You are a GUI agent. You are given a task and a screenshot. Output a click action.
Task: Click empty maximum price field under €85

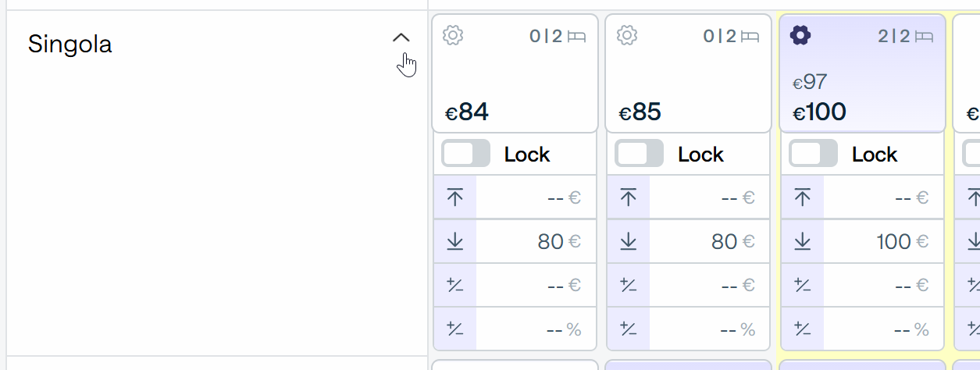(x=709, y=197)
